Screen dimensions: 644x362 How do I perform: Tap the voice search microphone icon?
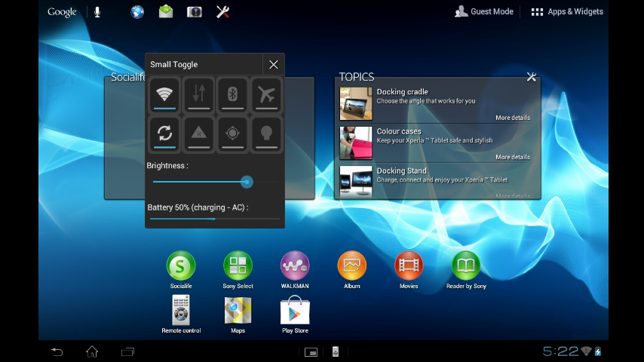97,12
